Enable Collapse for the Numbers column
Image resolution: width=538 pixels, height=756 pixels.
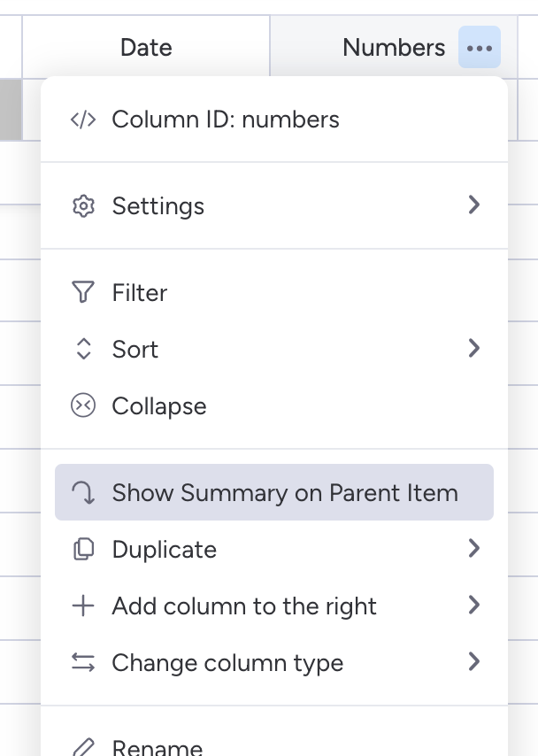[159, 405]
